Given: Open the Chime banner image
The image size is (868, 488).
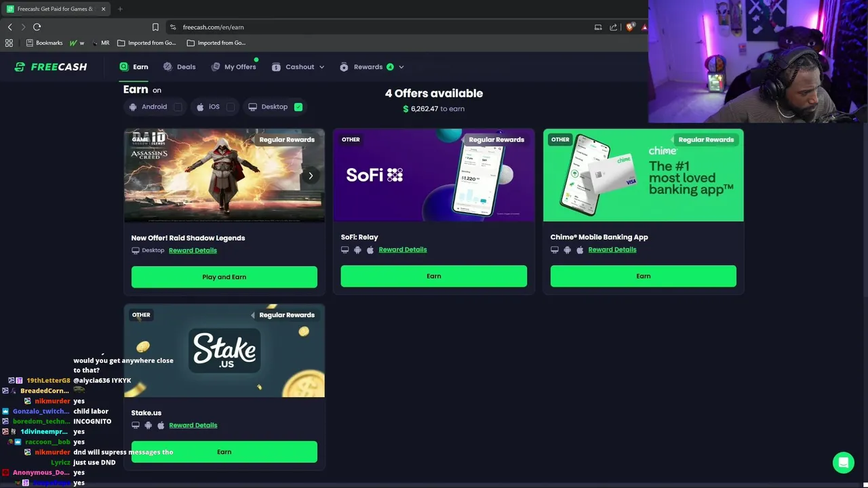Looking at the screenshot, I should pyautogui.click(x=644, y=175).
